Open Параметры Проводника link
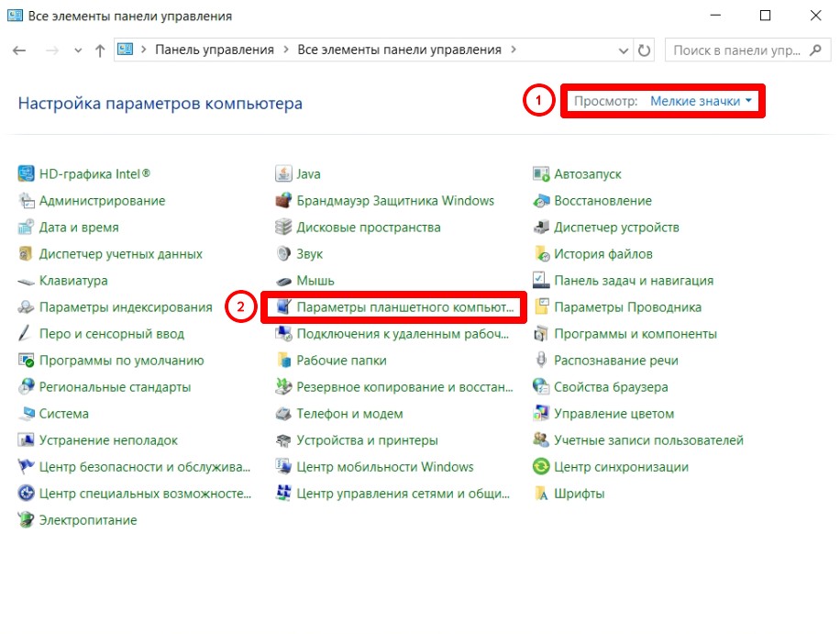Screen dimensions: 840x634 click(x=628, y=307)
